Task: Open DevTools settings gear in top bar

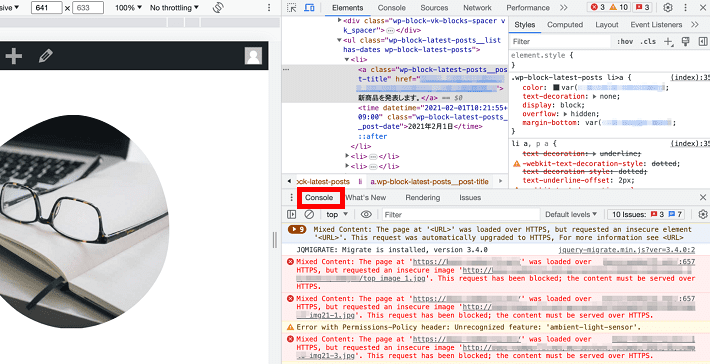Action: tap(668, 8)
